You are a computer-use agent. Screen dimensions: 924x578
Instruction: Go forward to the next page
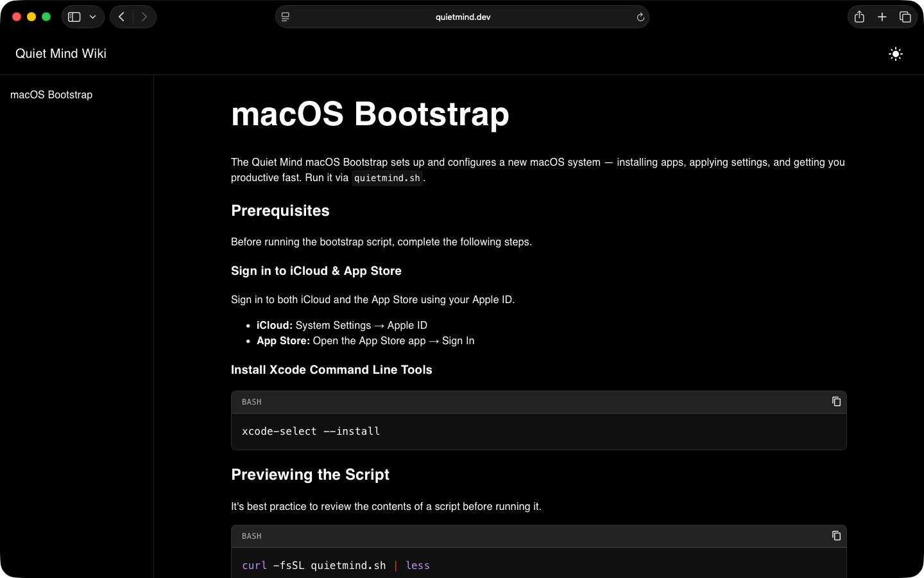tap(144, 17)
